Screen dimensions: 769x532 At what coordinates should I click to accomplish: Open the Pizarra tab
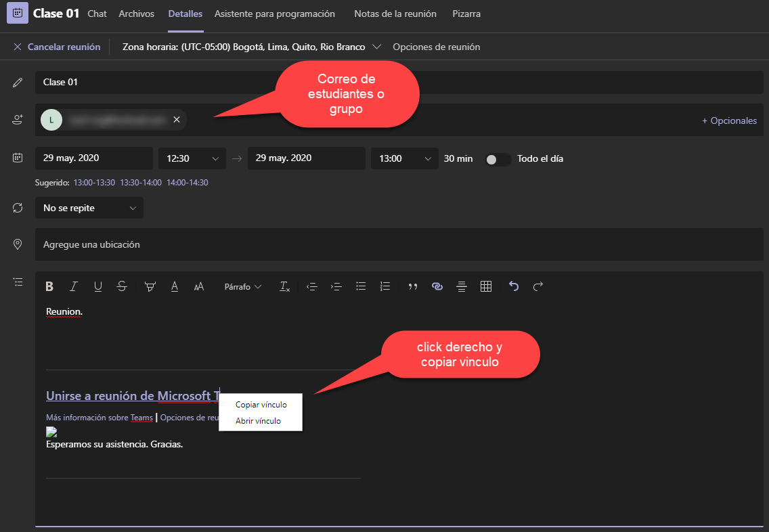coord(466,14)
